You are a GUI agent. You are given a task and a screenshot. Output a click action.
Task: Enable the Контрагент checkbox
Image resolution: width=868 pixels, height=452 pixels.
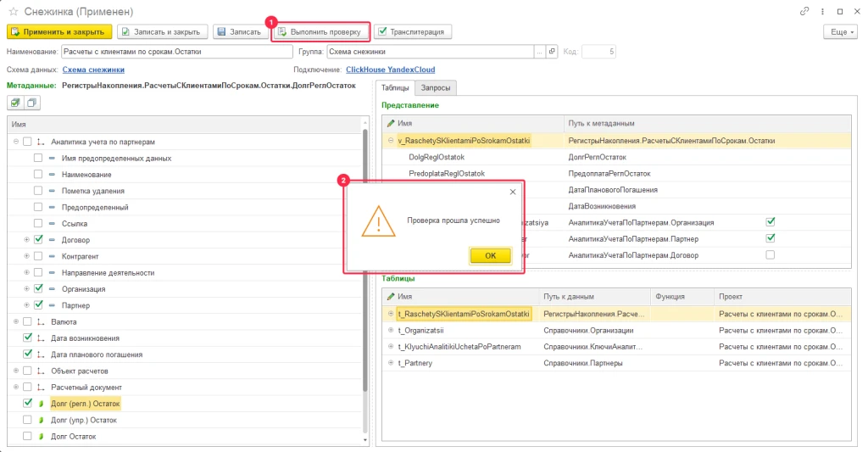coord(38,256)
